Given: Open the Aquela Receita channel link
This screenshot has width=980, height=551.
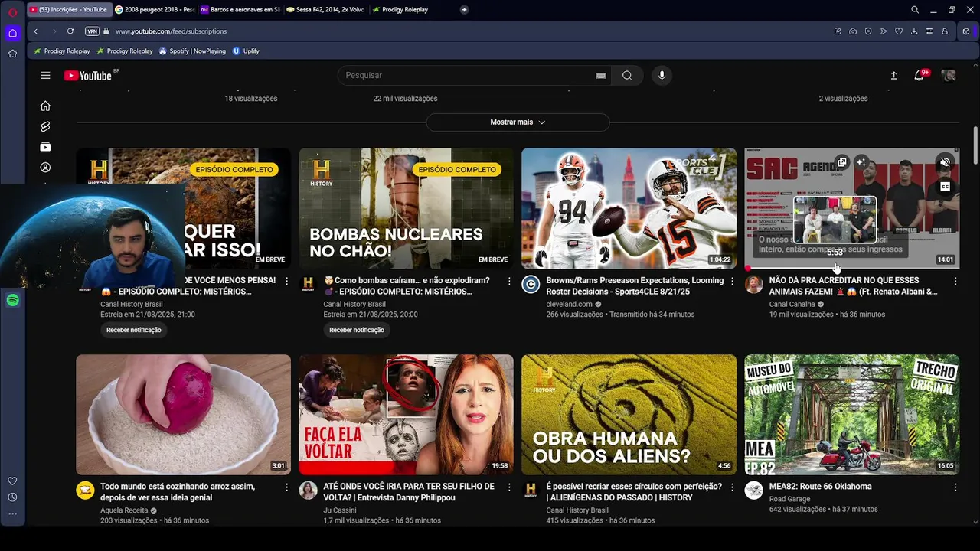Looking at the screenshot, I should 124,510.
